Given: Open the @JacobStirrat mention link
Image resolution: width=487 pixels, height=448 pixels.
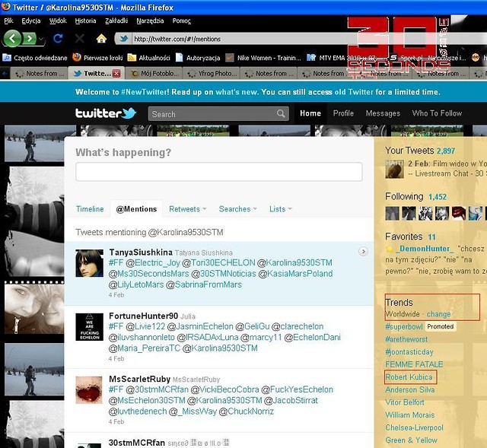Looking at the screenshot, I should 291,400.
